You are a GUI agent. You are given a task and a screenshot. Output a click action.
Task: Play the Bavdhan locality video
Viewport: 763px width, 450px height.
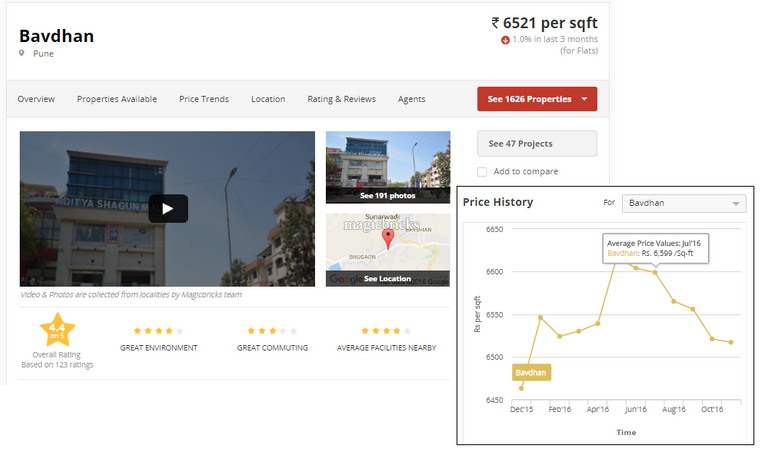[168, 208]
